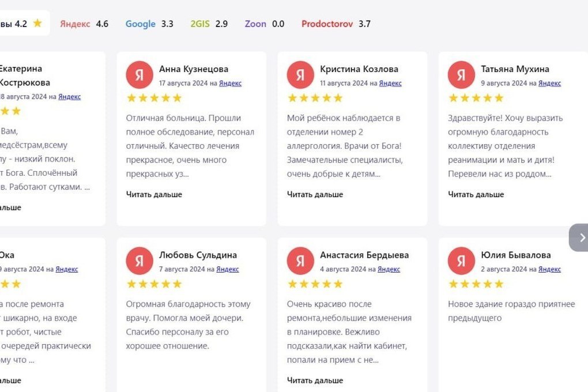Viewport: 588px width, 392px height.
Task: Open the Prodoctorov 3.7 reviews tab
Action: 336,24
